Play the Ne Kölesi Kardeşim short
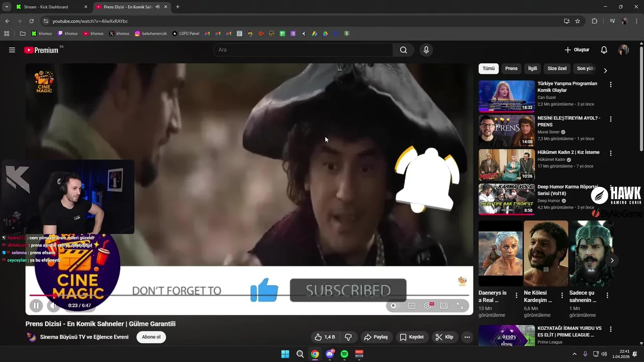This screenshot has width=644, height=362. pyautogui.click(x=546, y=254)
